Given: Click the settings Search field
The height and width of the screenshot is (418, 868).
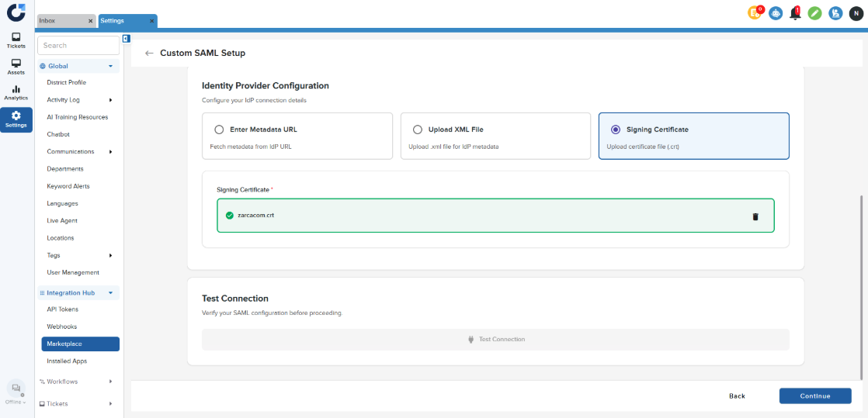Looking at the screenshot, I should [78, 46].
